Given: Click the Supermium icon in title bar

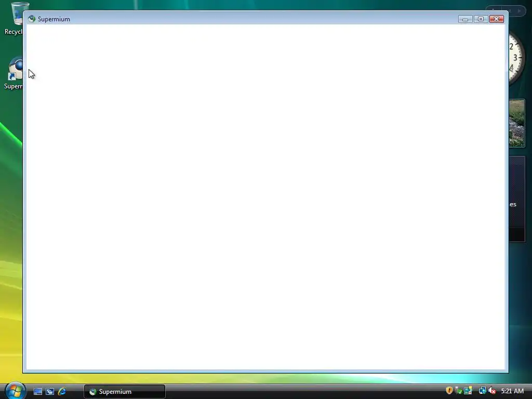Looking at the screenshot, I should click(x=32, y=19).
